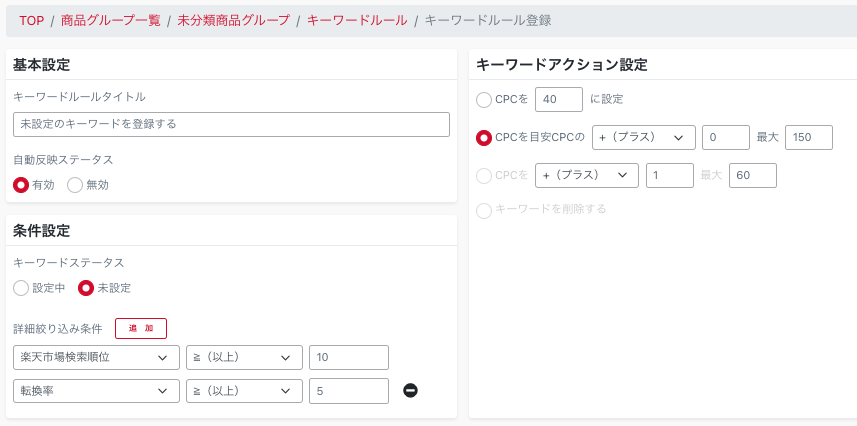Open the ≧（以上）operator dropdown for 転換率

tap(244, 391)
